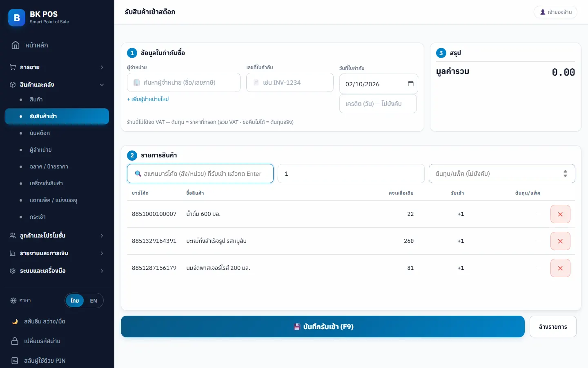Screen dimensions: 588x368
Task: Click the lock icon for เปลี่ยนรหัสผ่าน
Action: pyautogui.click(x=15, y=341)
